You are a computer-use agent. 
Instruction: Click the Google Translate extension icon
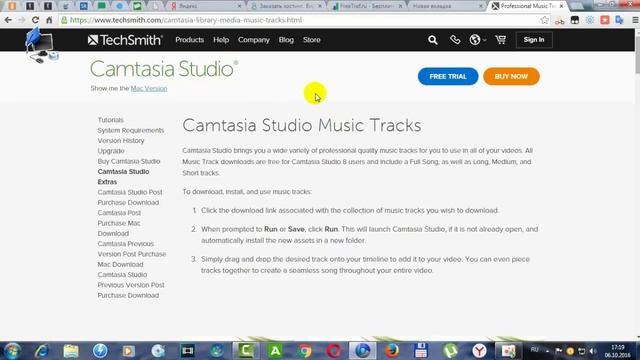coord(620,20)
